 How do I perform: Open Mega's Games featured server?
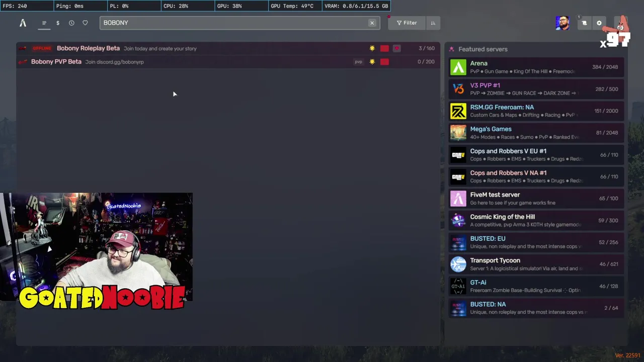click(536, 133)
